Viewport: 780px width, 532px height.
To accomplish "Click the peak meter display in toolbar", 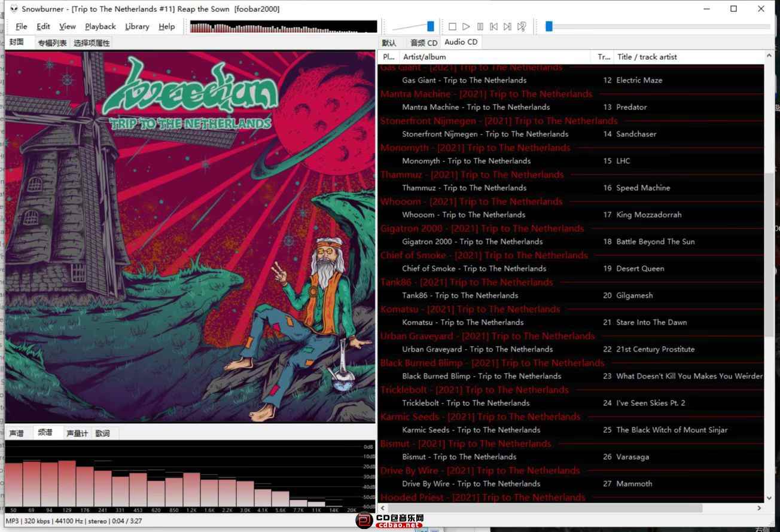I will click(x=283, y=26).
